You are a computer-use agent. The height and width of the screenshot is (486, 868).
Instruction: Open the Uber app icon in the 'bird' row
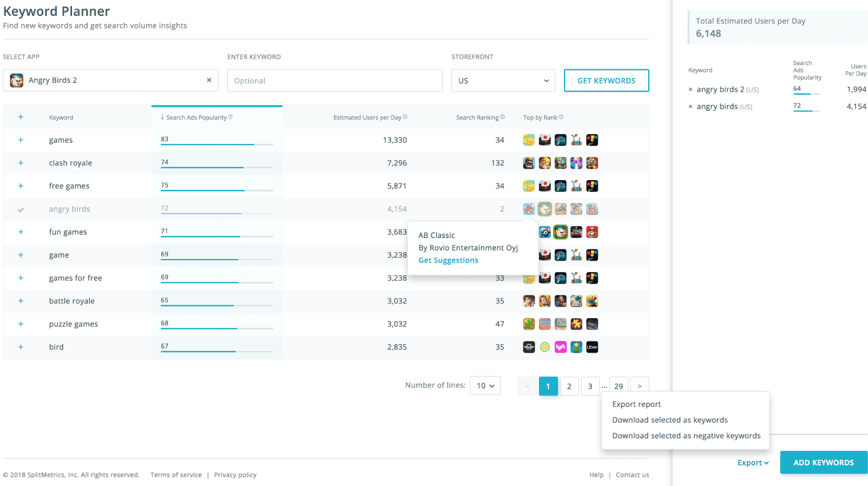pos(592,347)
